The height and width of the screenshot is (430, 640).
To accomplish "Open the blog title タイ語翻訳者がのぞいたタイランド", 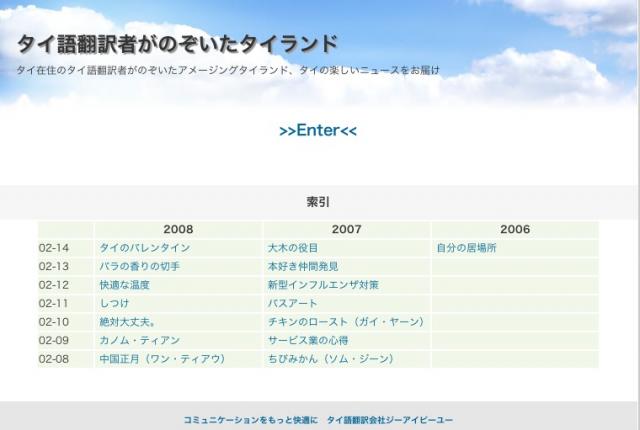I will [x=178, y=44].
